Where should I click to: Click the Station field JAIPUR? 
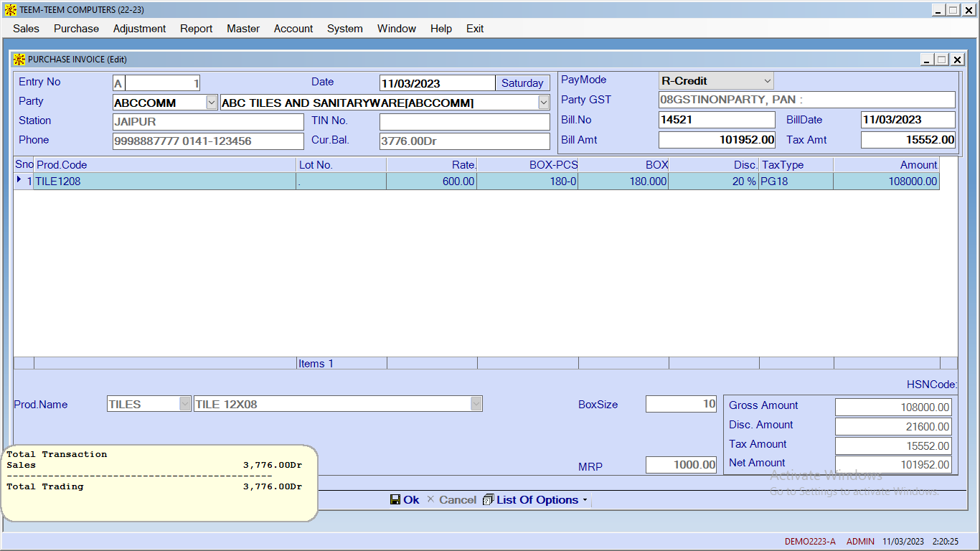(x=208, y=122)
